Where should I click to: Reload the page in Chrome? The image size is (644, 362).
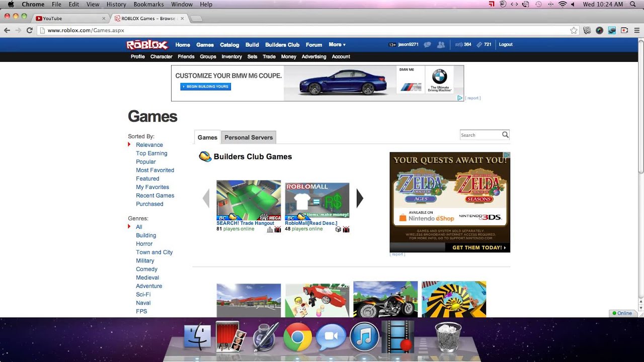tap(30, 30)
